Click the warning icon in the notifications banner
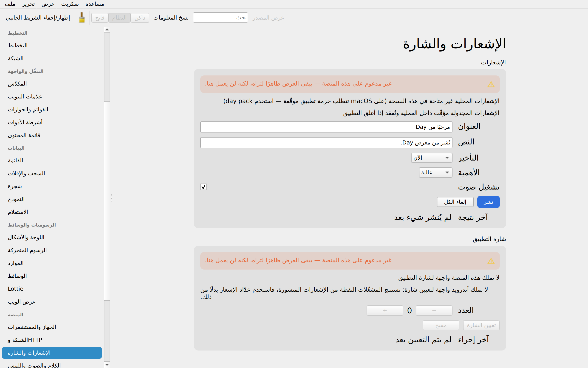The width and height of the screenshot is (588, 368). (x=491, y=84)
